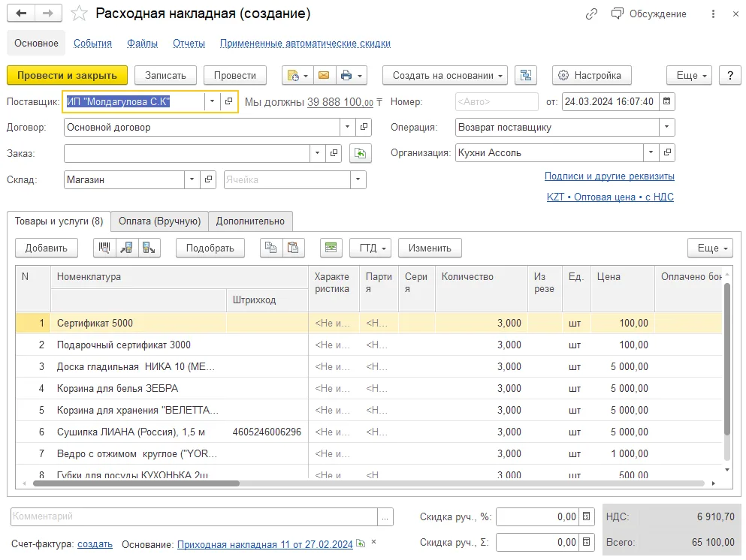Switch to the Дополнительно tab
The image size is (746, 560).
point(250,221)
